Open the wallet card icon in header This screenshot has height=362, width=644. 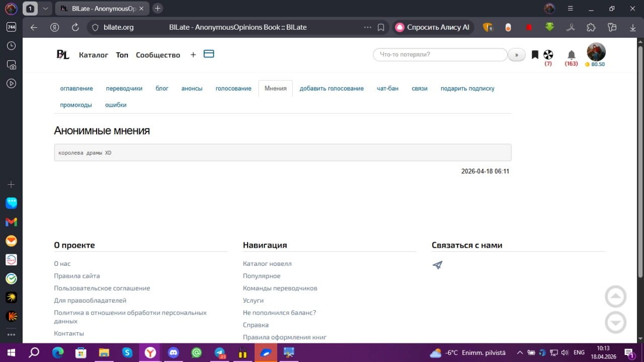[x=209, y=54]
